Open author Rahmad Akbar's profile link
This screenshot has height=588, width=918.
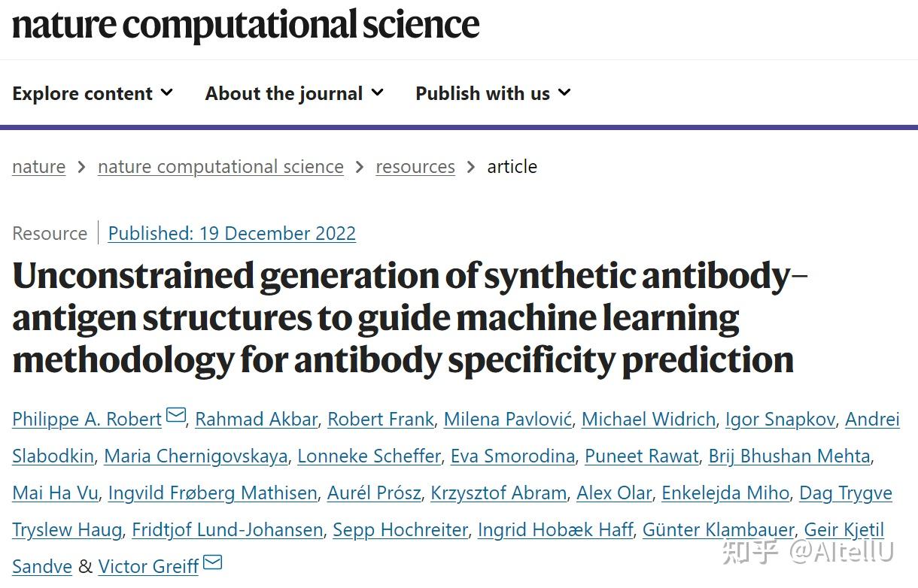click(x=256, y=419)
